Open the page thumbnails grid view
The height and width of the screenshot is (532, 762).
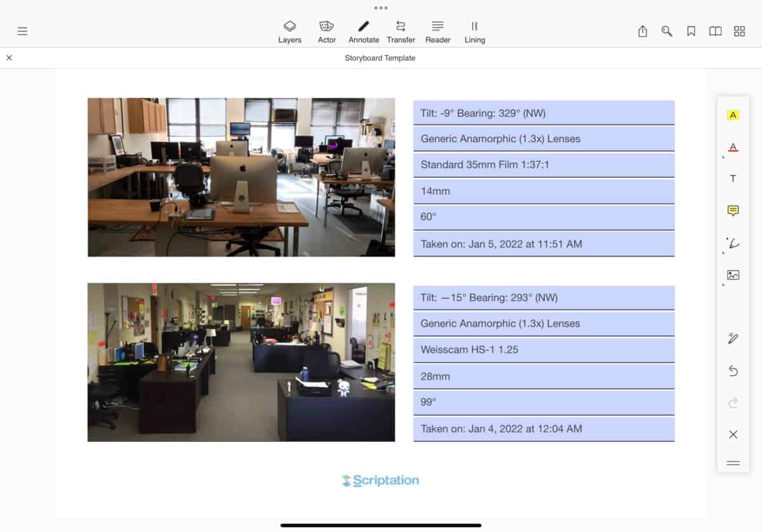coord(739,30)
